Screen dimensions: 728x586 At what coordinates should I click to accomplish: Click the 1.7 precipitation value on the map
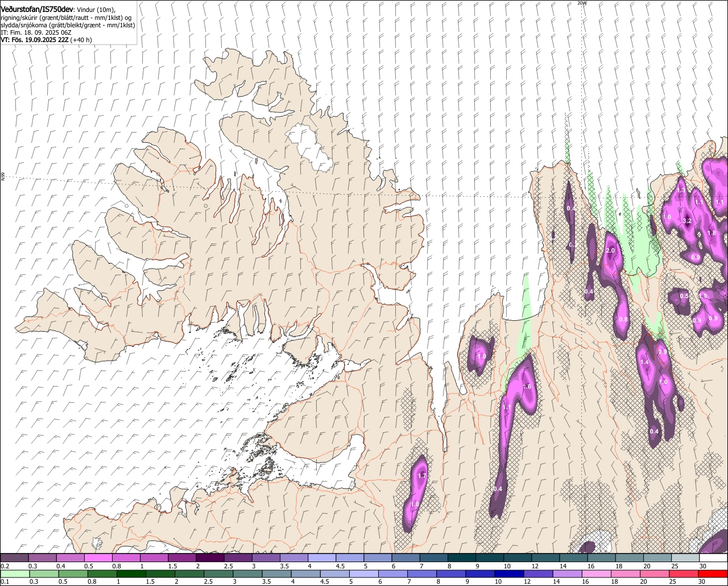[x=422, y=476]
